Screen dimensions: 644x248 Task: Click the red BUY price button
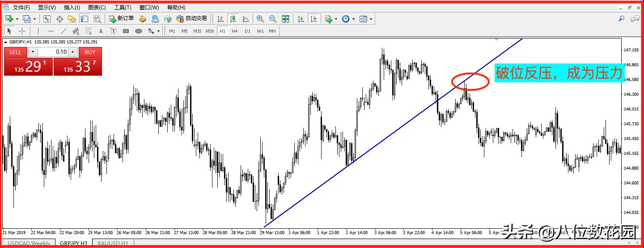tap(78, 67)
